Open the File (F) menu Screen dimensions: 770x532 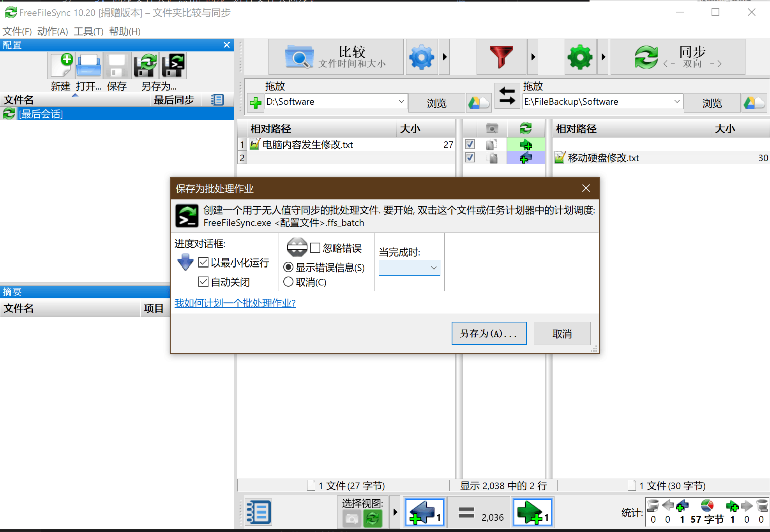[17, 31]
